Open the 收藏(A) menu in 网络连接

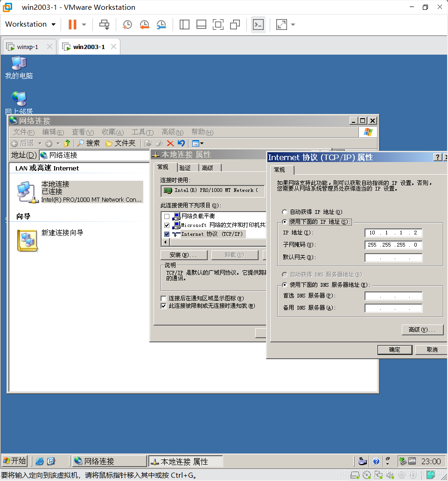tap(113, 132)
